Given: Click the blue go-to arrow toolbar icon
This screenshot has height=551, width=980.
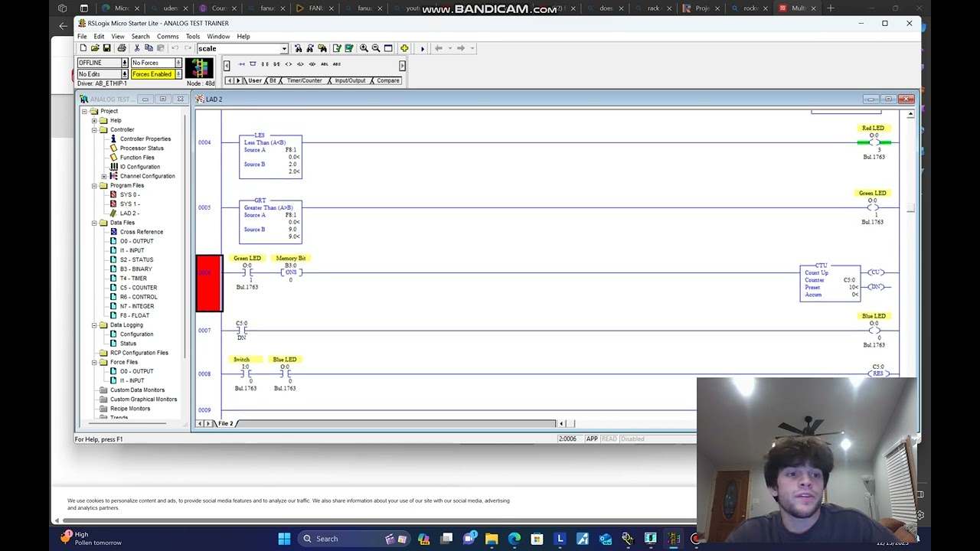Looking at the screenshot, I should tap(422, 48).
